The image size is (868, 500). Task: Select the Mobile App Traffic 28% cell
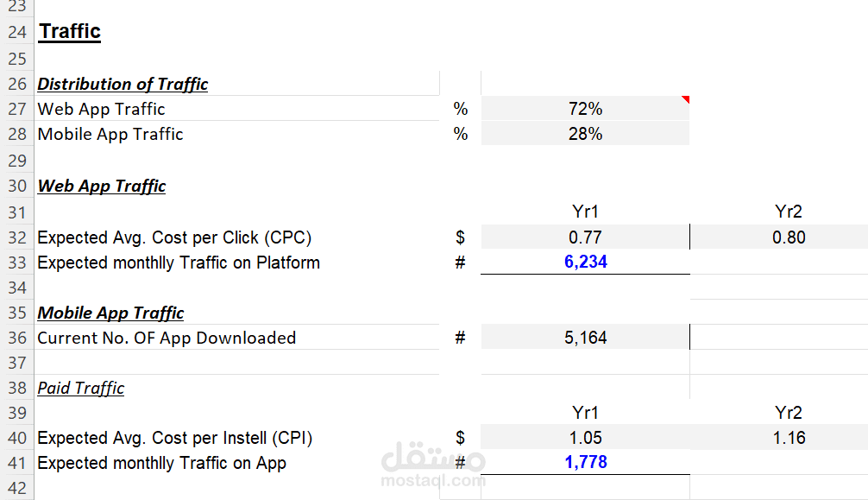click(x=585, y=134)
